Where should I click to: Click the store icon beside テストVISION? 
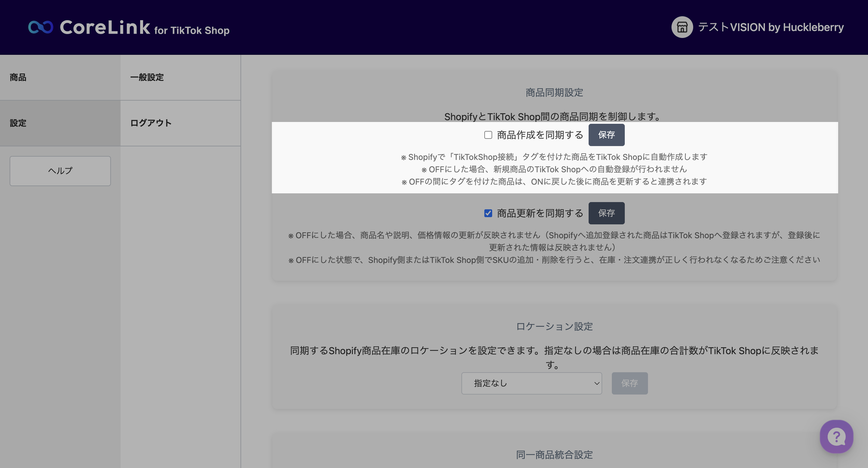pyautogui.click(x=682, y=27)
